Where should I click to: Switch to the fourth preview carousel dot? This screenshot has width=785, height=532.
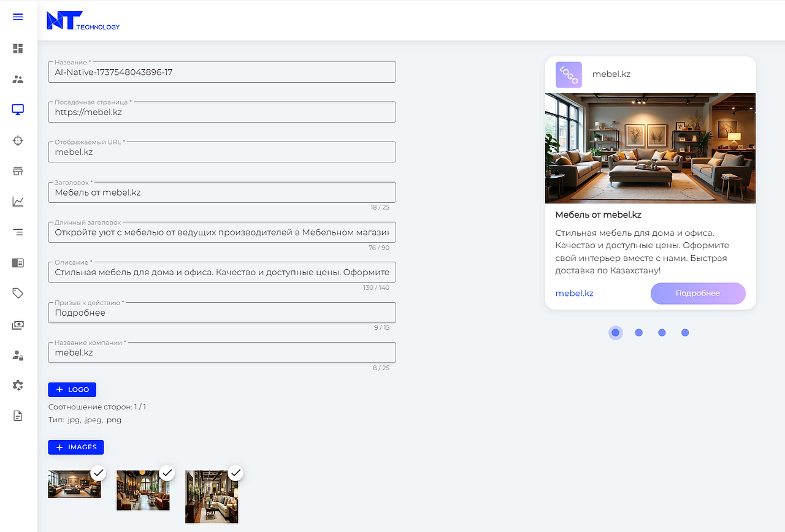click(685, 332)
